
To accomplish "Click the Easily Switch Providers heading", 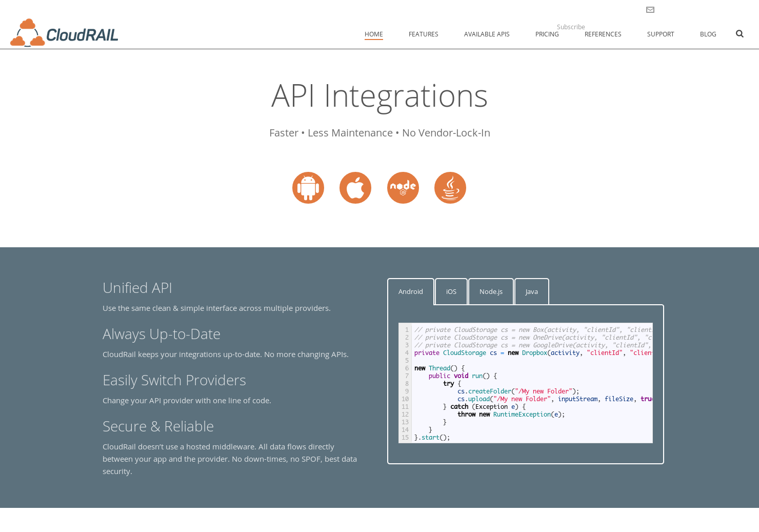I will 174,380.
